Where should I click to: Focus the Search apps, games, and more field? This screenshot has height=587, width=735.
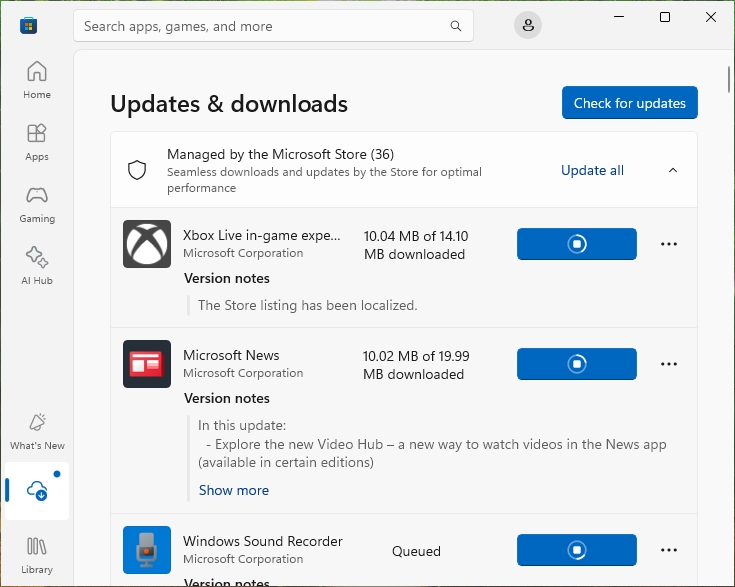point(273,26)
